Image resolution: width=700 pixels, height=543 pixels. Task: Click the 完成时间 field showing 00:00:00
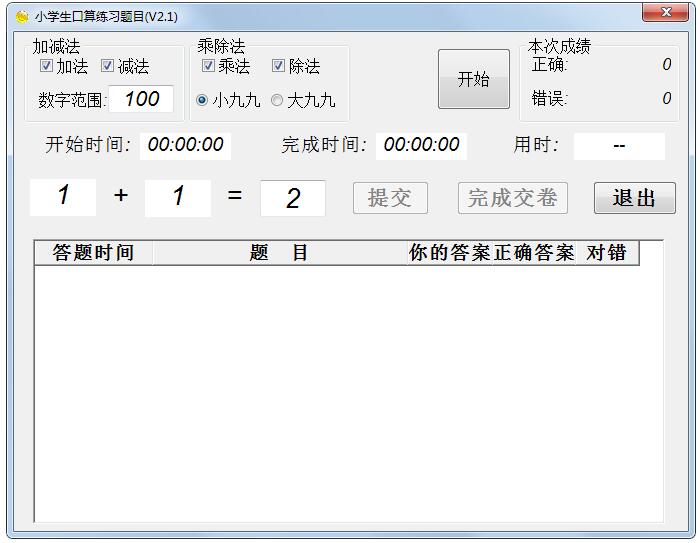(x=421, y=146)
